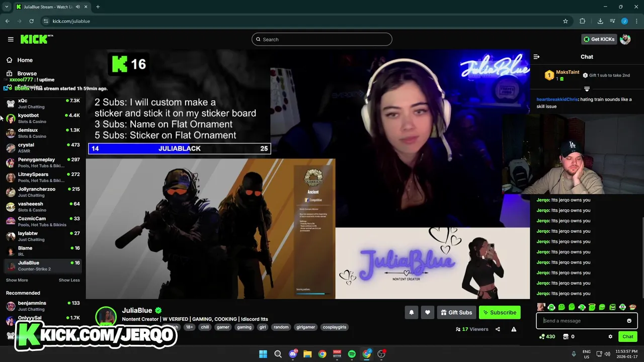The image size is (644, 362).
Task: Click the random tag
Action: [281, 327]
